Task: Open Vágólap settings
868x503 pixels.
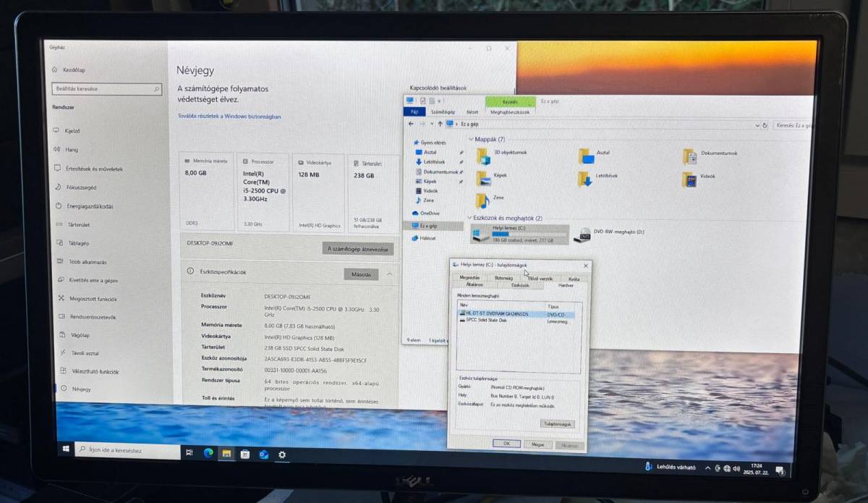Action: (76, 335)
